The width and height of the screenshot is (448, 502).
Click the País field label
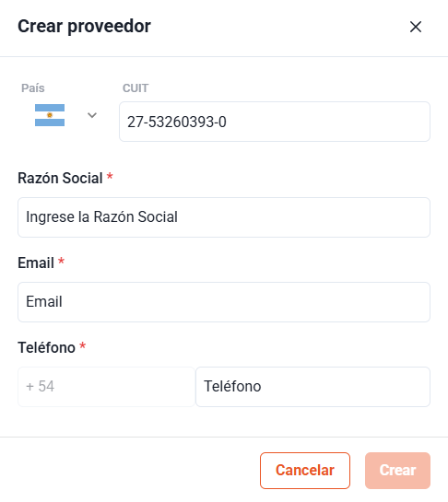33,88
